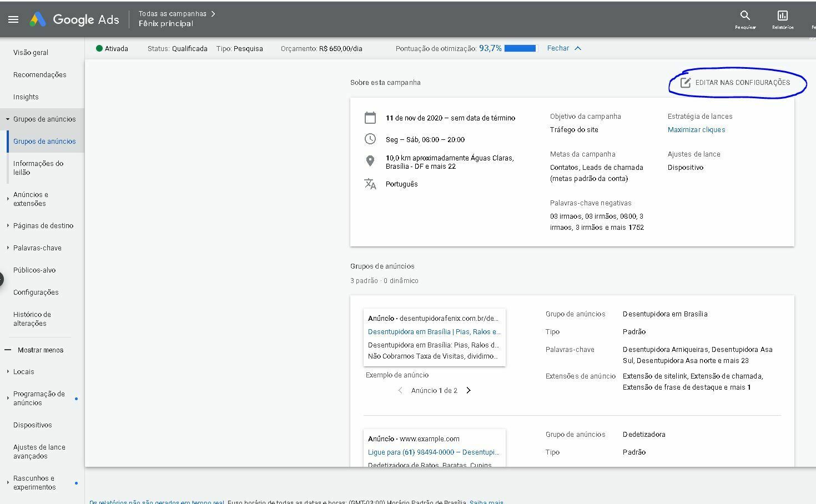Click negative keywords '03 irmaos, 03 irmãos' text
This screenshot has width=816, height=504.
pos(597,221)
